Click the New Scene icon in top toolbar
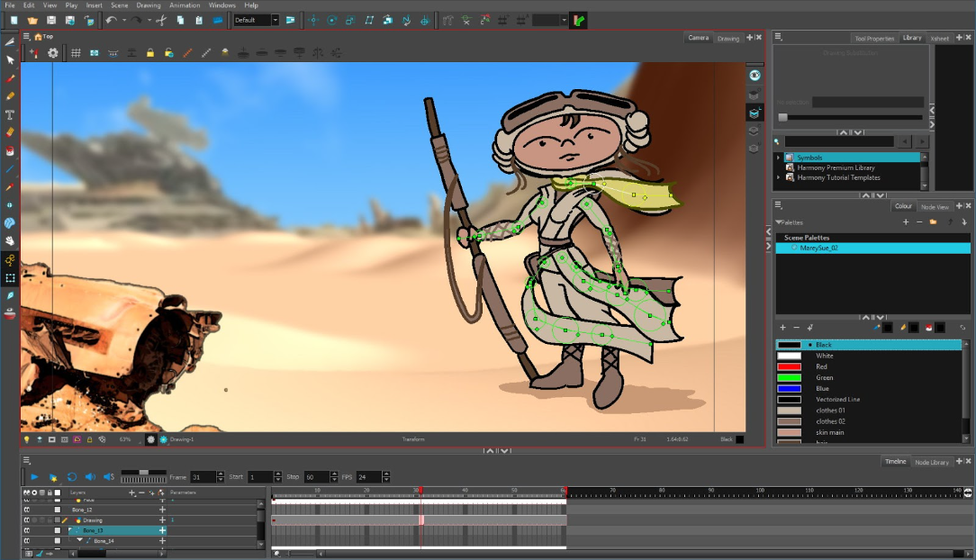The height and width of the screenshot is (560, 976). 14,21
